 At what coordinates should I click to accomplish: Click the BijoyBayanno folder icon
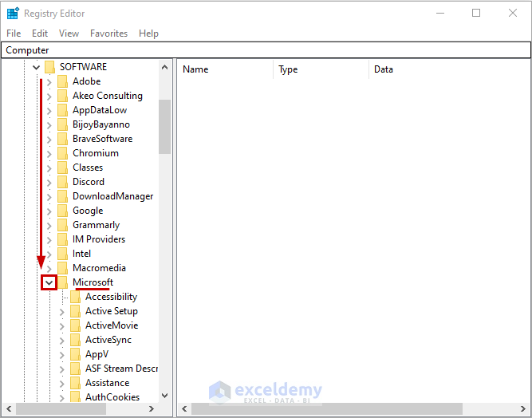click(62, 124)
